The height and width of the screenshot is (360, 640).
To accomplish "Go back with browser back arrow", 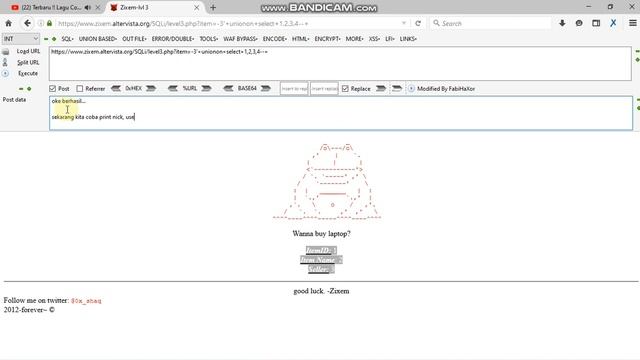I will (27, 23).
